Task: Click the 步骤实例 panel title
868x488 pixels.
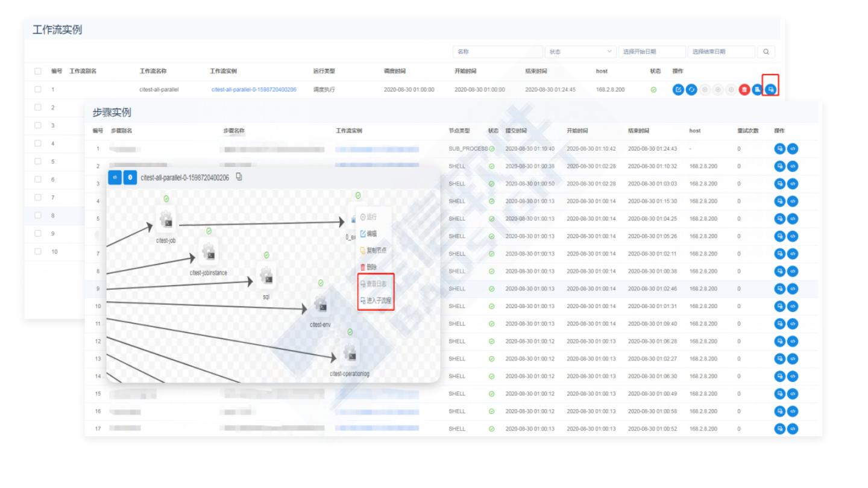Action: coord(112,112)
